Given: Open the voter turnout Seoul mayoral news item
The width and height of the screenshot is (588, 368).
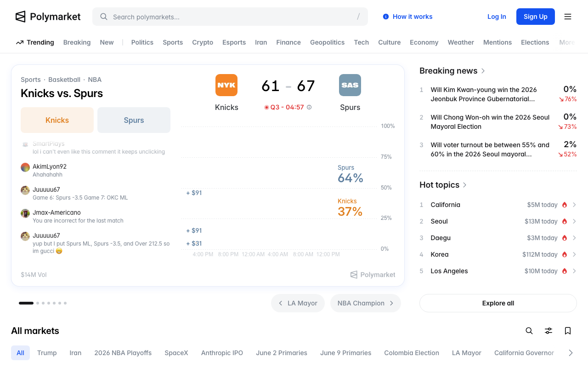Looking at the screenshot, I should [x=498, y=149].
